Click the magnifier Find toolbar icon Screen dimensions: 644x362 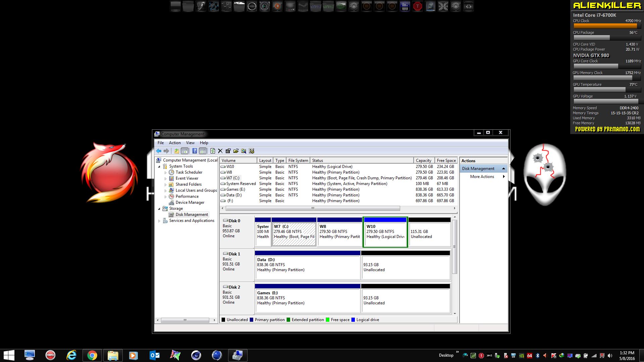(x=244, y=151)
